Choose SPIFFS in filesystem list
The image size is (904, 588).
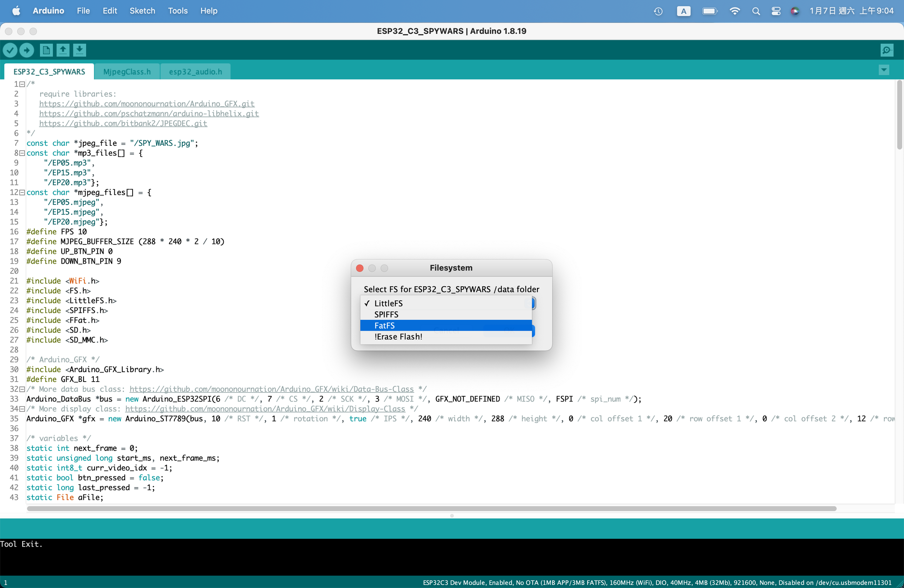pos(386,315)
